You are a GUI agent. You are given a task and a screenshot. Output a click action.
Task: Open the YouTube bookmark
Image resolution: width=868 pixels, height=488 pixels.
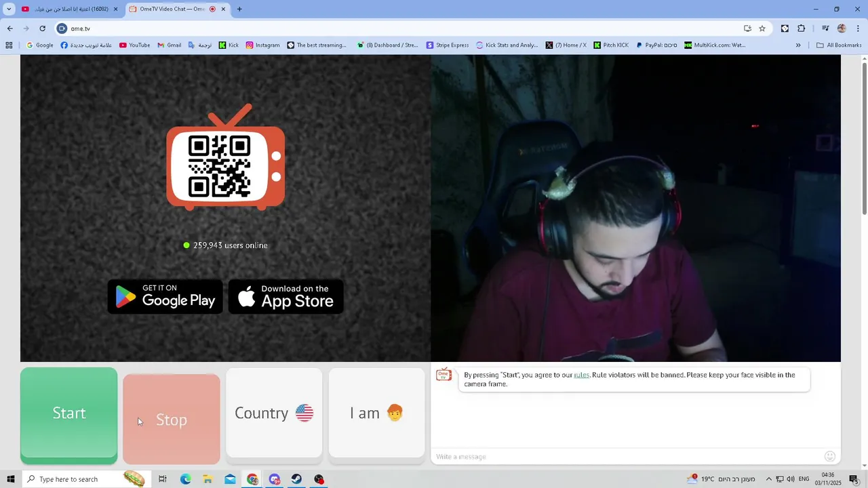tap(134, 45)
